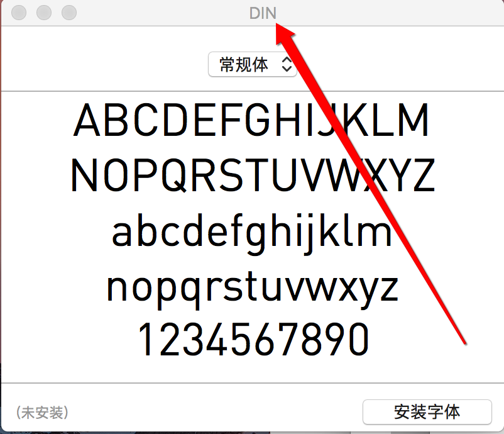The image size is (504, 434).
Task: Click the 1234567890 digits preview line
Action: [252, 340]
